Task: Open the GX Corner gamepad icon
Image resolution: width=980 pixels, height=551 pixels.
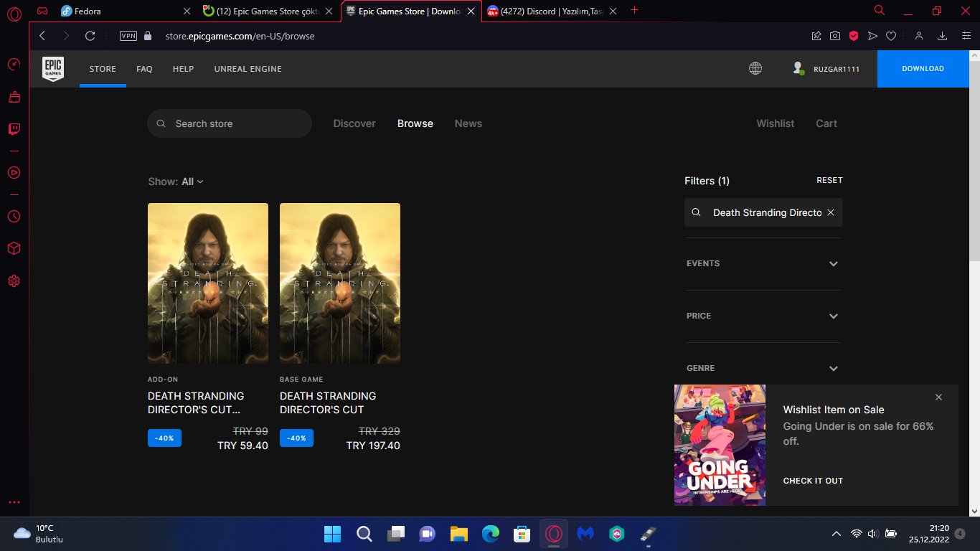Action: click(42, 11)
